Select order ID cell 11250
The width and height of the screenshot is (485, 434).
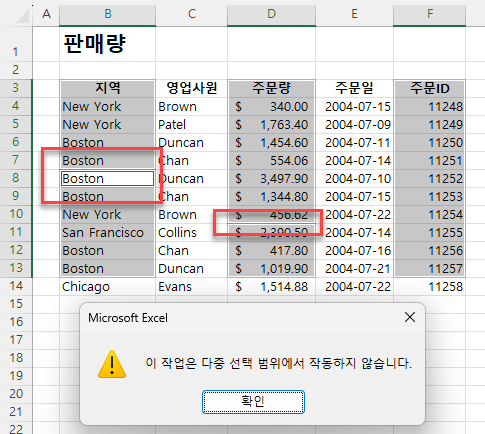click(430, 142)
